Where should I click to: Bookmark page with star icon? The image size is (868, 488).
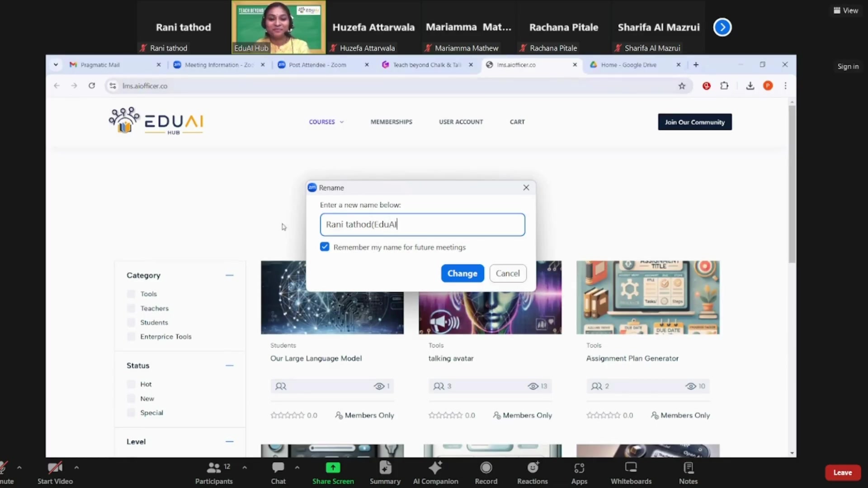[x=682, y=86]
